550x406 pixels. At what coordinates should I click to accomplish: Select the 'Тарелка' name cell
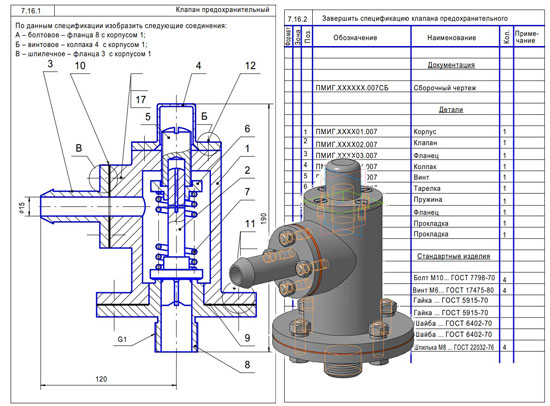tap(427, 188)
